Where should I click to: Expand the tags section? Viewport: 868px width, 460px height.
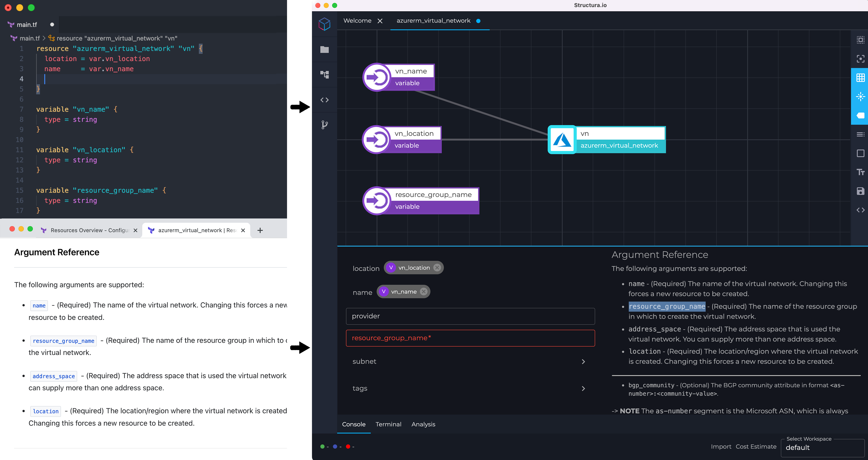tap(583, 388)
